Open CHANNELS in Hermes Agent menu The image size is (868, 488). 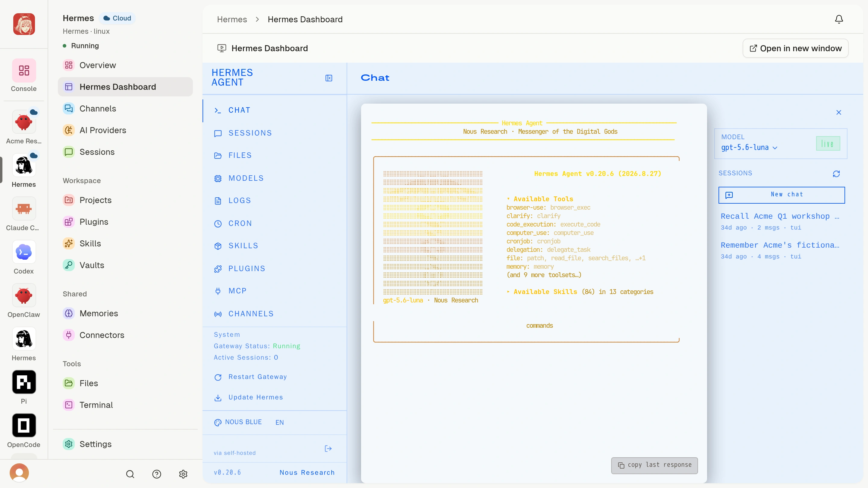pos(275,314)
